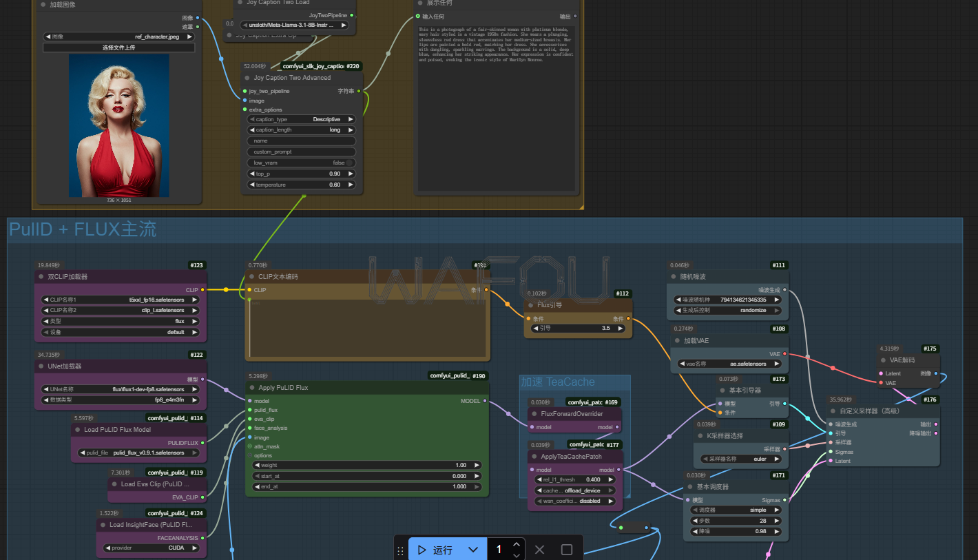Screen dimensions: 978x560
Task: Click the batch count number field
Action: coord(499,550)
